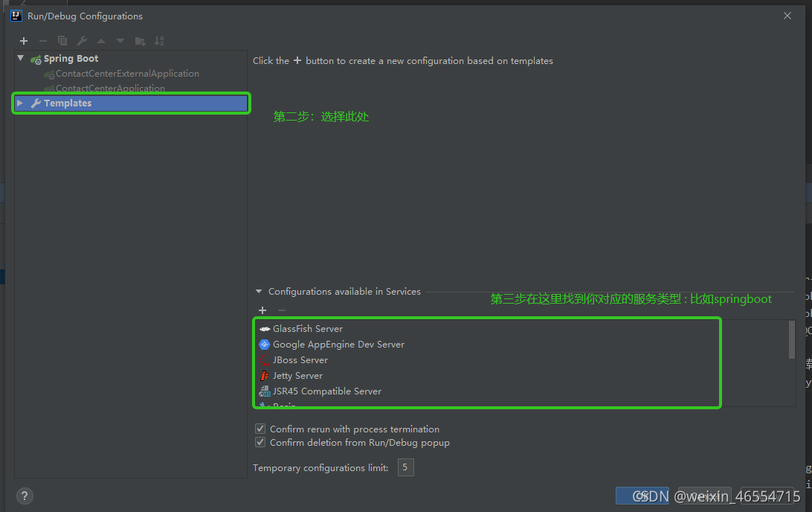Collapse Configurations available in Services section
812x512 pixels.
point(259,292)
